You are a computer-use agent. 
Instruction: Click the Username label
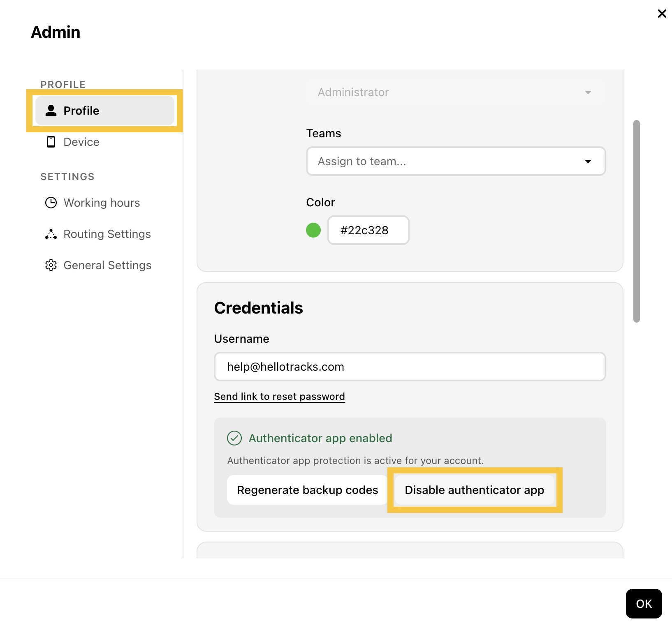click(x=241, y=339)
